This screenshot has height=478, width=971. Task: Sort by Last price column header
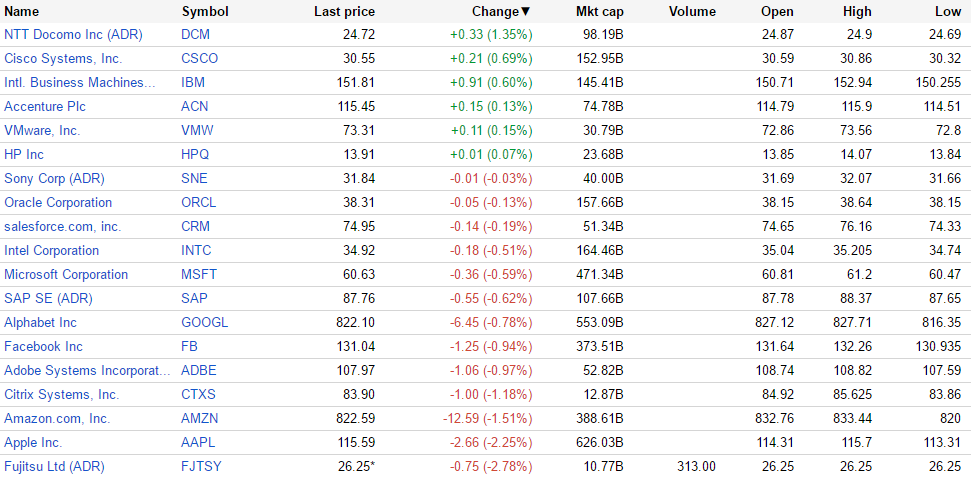click(x=344, y=12)
